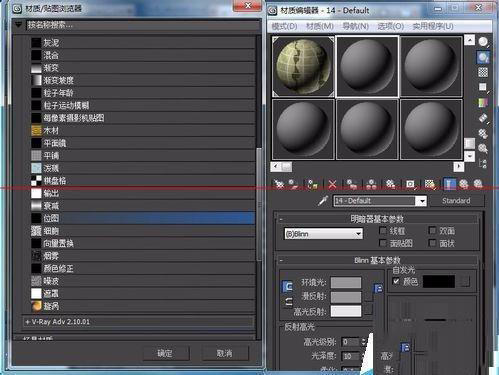Click the Go to Parent icon
499x375 pixels.
464,184
